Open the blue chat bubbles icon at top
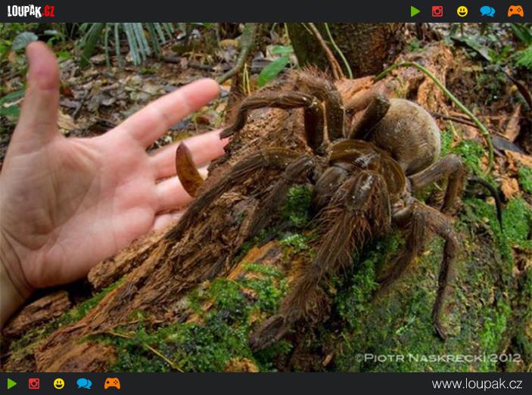 pos(487,11)
